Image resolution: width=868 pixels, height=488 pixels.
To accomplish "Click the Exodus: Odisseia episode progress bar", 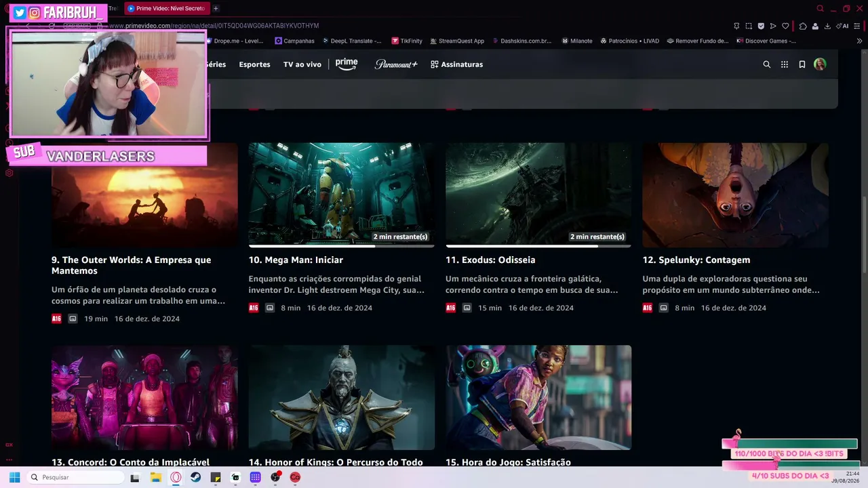I will (538, 246).
